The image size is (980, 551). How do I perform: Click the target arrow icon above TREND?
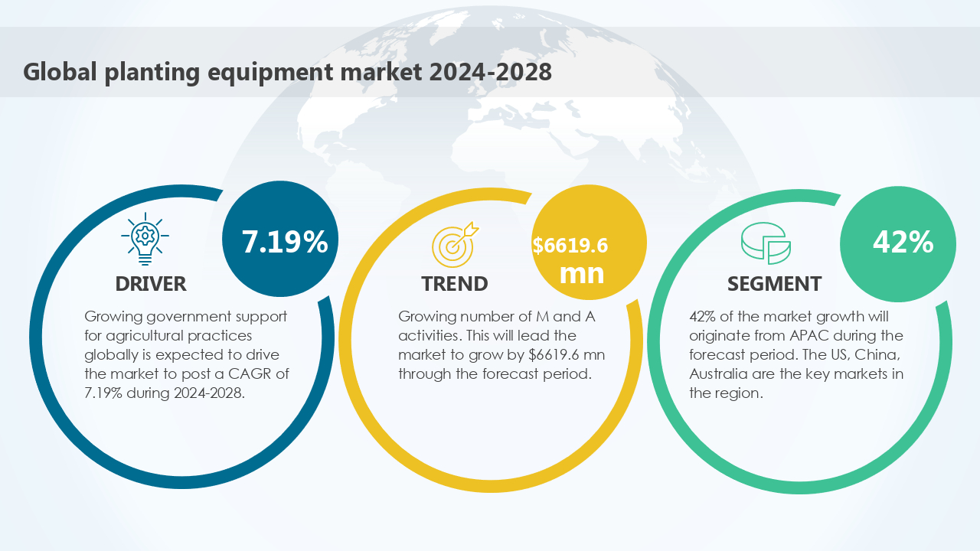click(454, 243)
